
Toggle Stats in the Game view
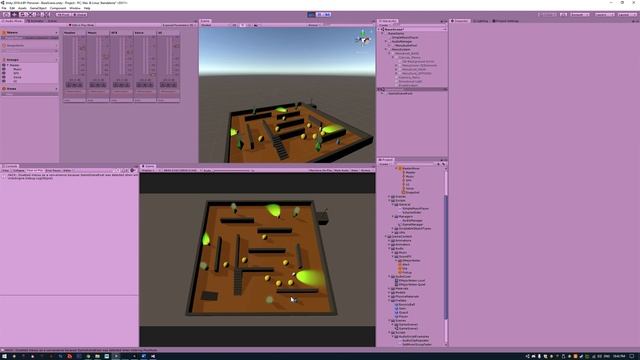[x=355, y=171]
